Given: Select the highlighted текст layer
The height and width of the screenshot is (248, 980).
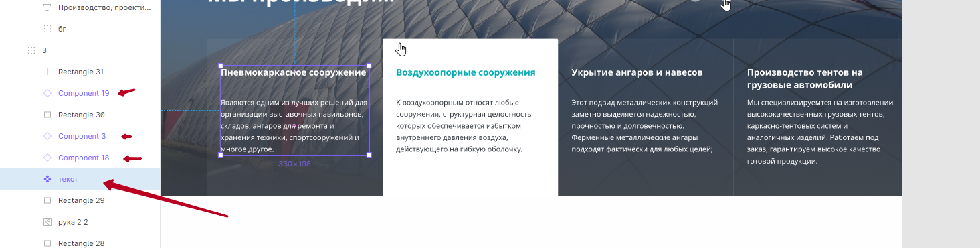Looking at the screenshot, I should [x=80, y=179].
